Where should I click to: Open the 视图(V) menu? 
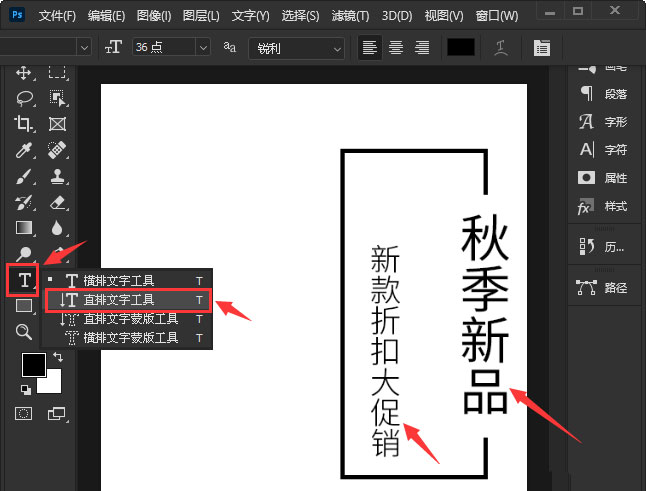pyautogui.click(x=444, y=16)
